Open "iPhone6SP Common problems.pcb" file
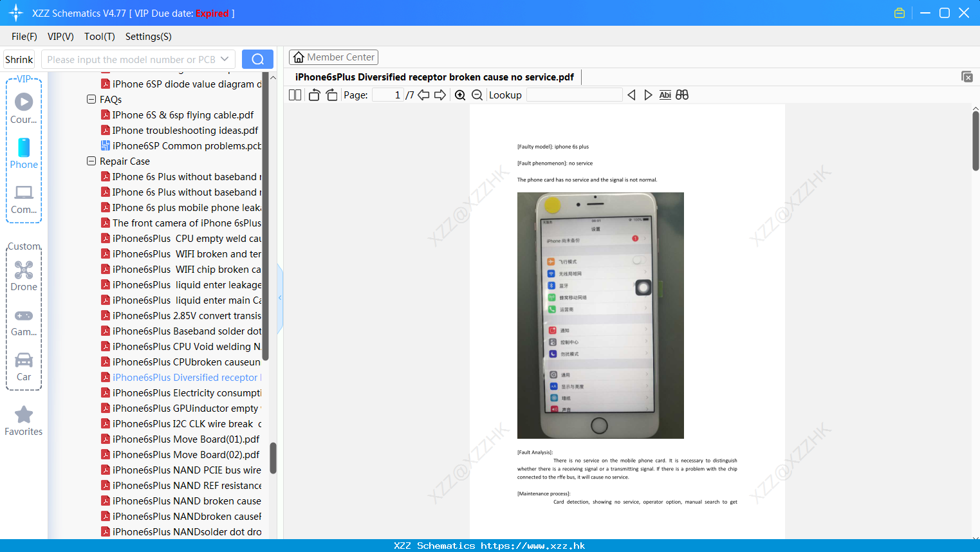This screenshot has height=552, width=980. pos(181,146)
